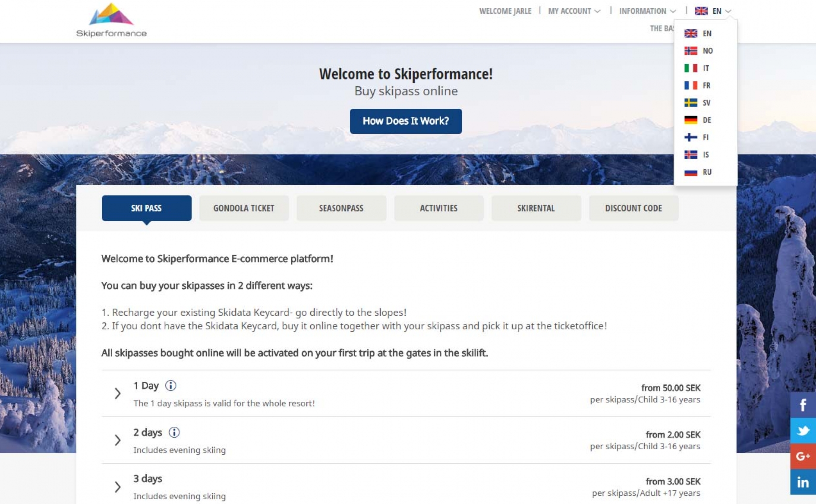816x504 pixels.
Task: Select Finnish (FI) language
Action: [x=696, y=137]
